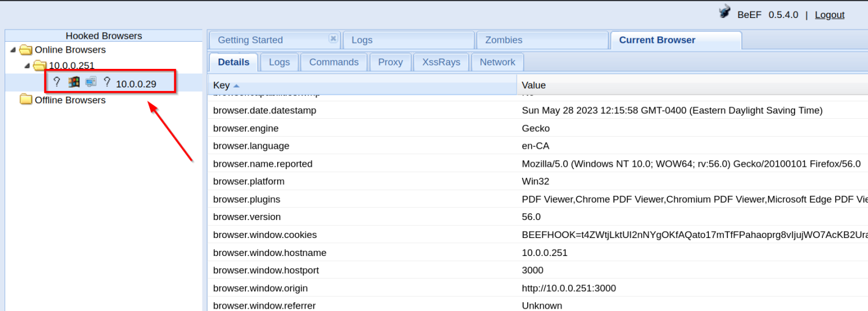Collapse the Online Browsers tree node
This screenshot has height=311, width=868.
tap(13, 50)
